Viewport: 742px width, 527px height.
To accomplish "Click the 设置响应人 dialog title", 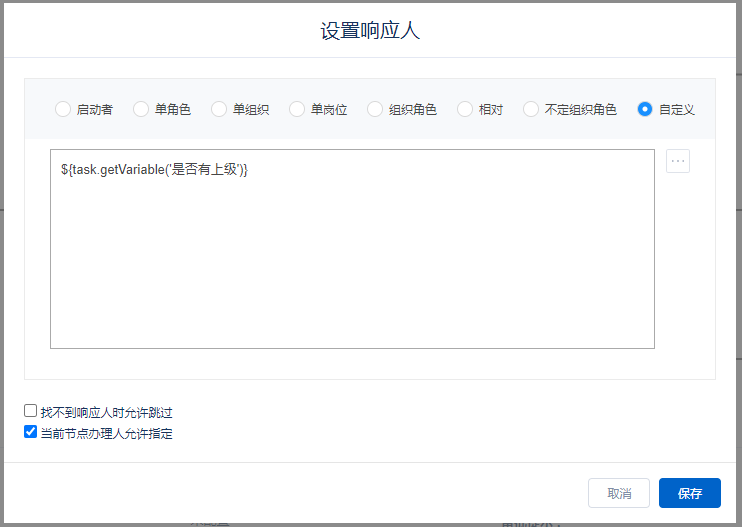I will tap(370, 30).
